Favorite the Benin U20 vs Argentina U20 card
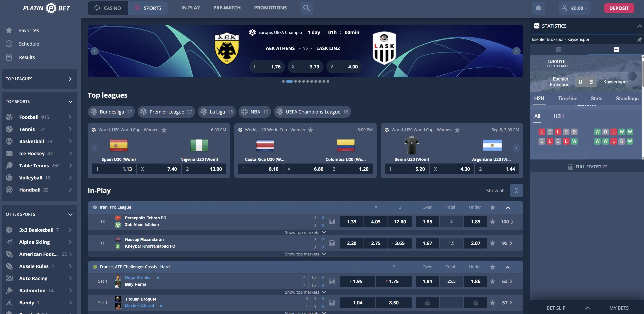 pos(457,130)
